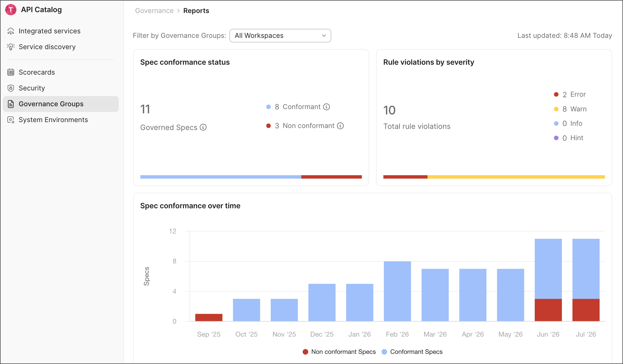Click the Jan '26 bar in chart
The width and height of the screenshot is (623, 364).
[360, 302]
